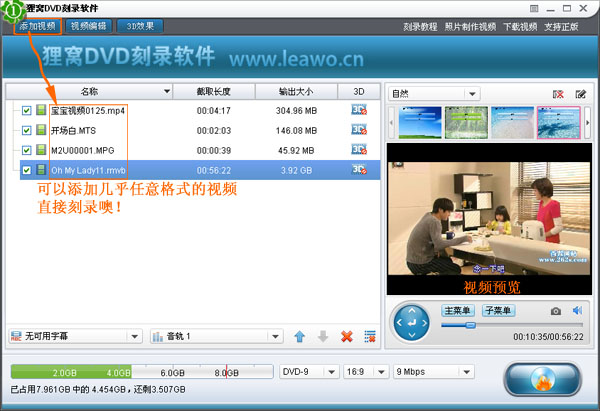Image resolution: width=600 pixels, height=411 pixels.
Task: Select the blue sky menu template thumbnail
Action: point(420,122)
